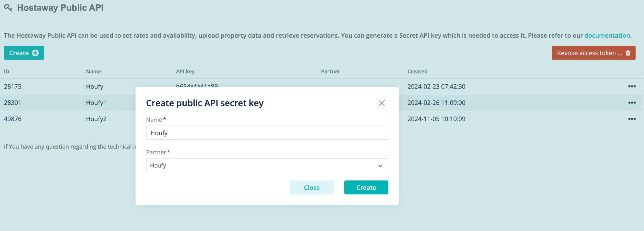Screen dimensions: 644x231
Task: Click the API key column header
Action: (185, 72)
